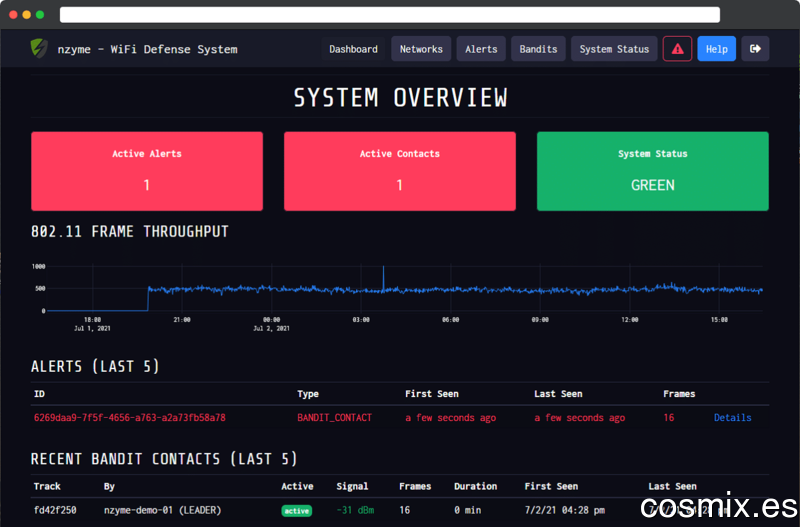Screen dimensions: 800x527
Task: Click the ALERTS (LAST 5) heading
Action: 95,366
